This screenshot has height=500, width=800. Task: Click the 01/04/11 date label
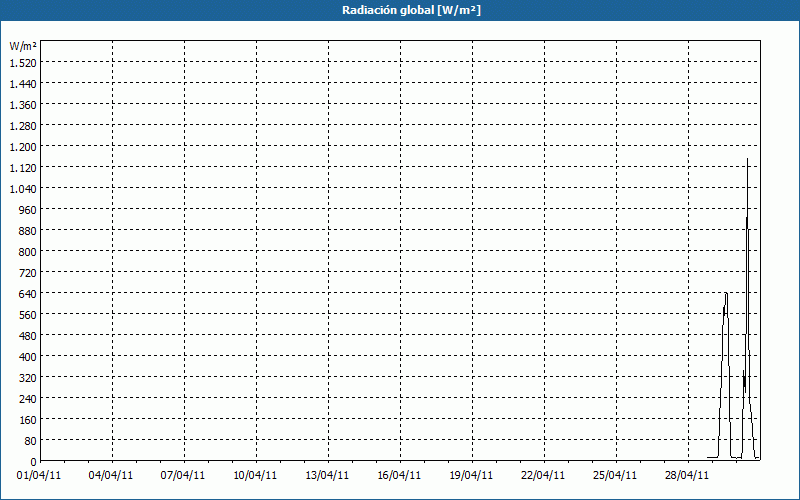tap(39, 475)
